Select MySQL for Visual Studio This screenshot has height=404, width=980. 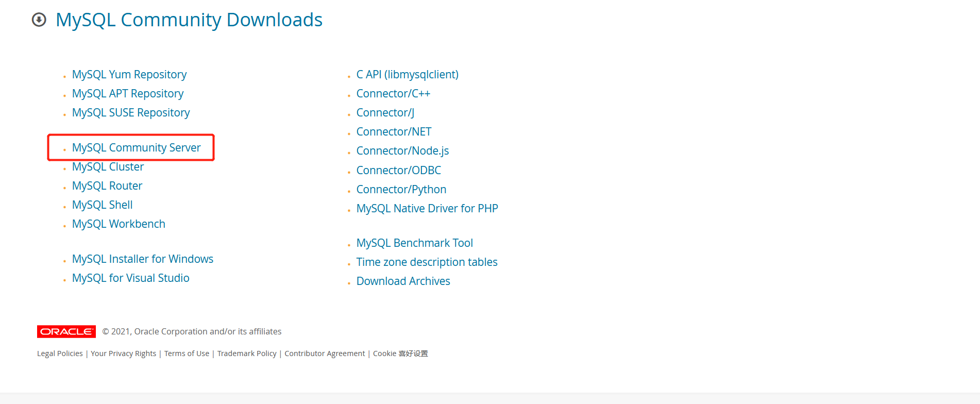(x=131, y=278)
